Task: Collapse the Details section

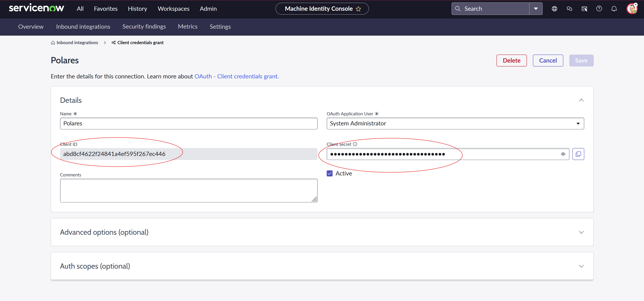Action: 581,100
